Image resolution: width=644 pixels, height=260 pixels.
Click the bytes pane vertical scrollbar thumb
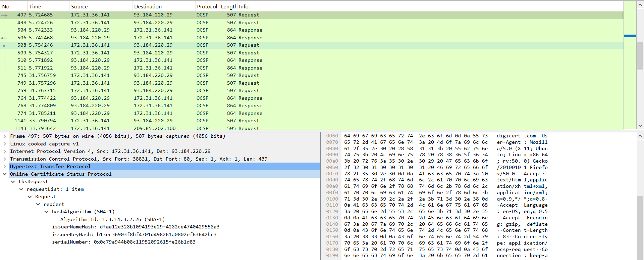coord(640,228)
